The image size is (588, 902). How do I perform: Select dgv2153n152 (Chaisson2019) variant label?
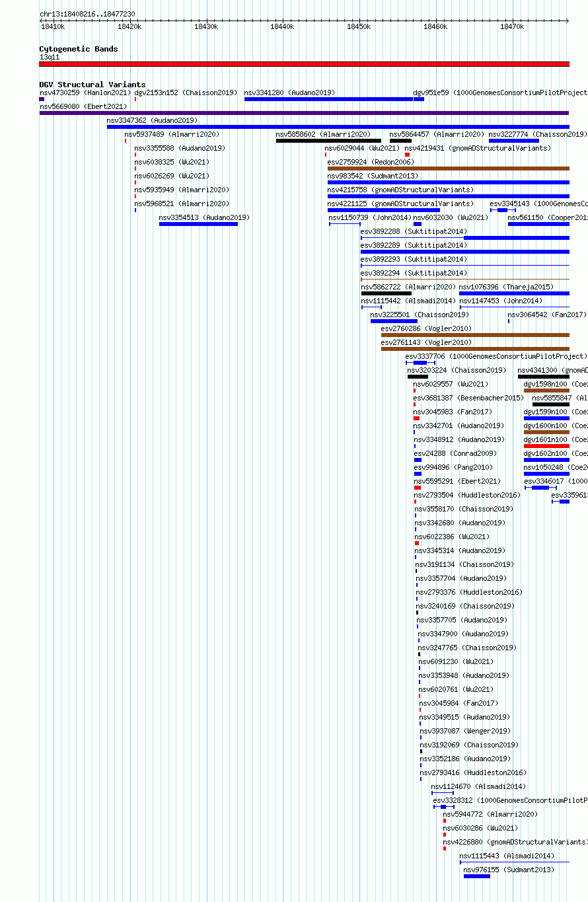(186, 93)
